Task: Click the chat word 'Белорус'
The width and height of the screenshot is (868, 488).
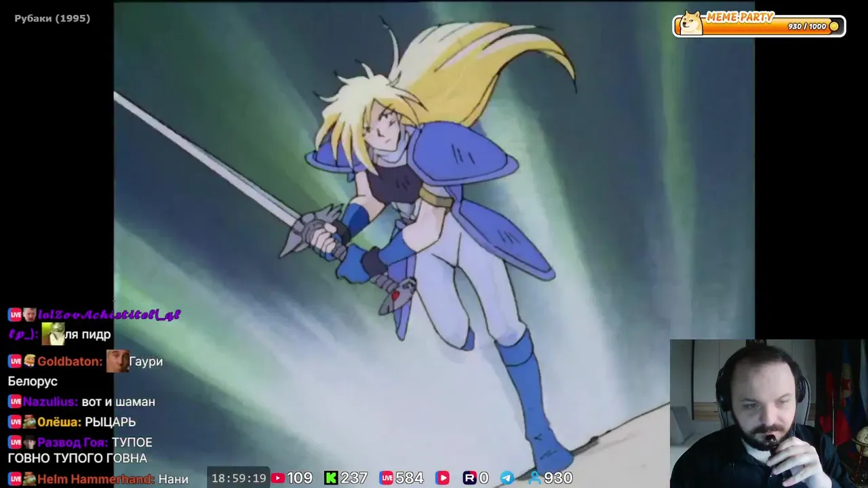Action: 33,382
